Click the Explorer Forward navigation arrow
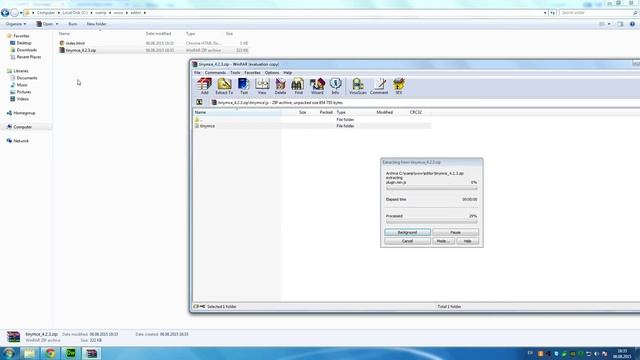 14,13
